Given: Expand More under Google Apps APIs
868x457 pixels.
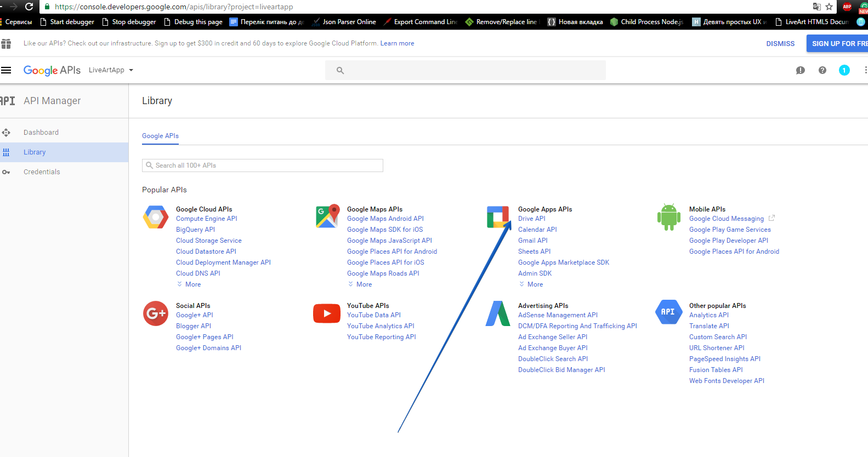Looking at the screenshot, I should 531,284.
